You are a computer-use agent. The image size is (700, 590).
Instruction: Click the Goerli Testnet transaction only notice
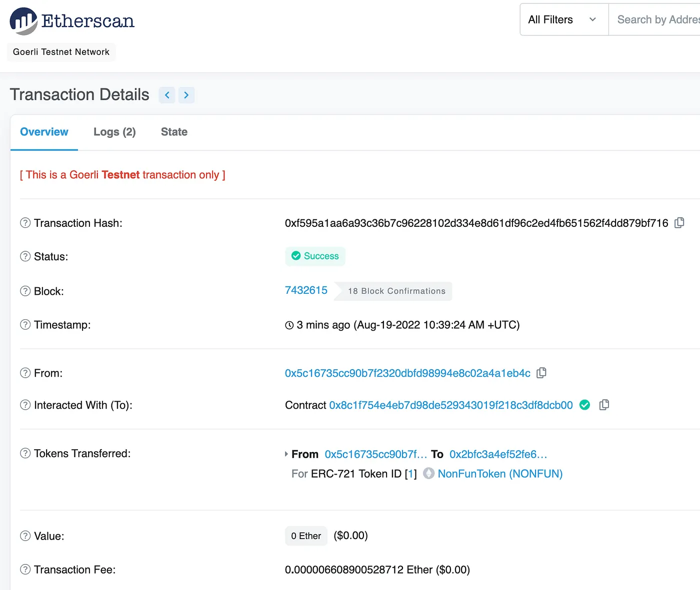coord(122,175)
